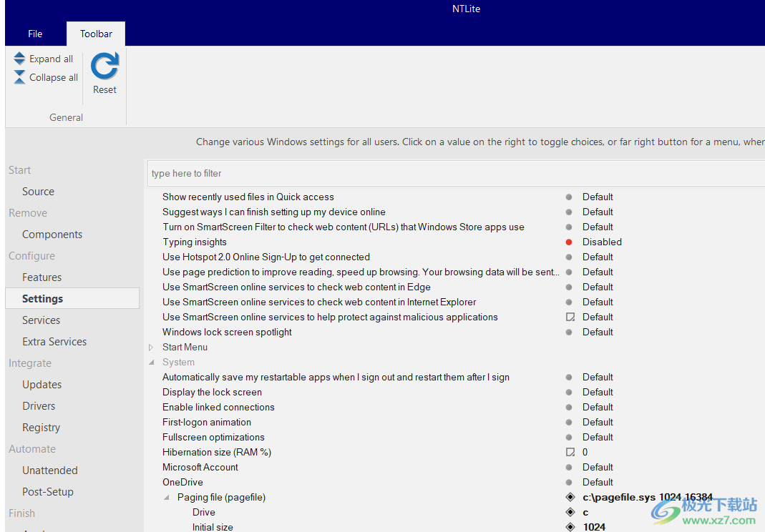Image resolution: width=765 pixels, height=532 pixels.
Task: Toggle Default value for First-logon animation
Action: tap(598, 423)
